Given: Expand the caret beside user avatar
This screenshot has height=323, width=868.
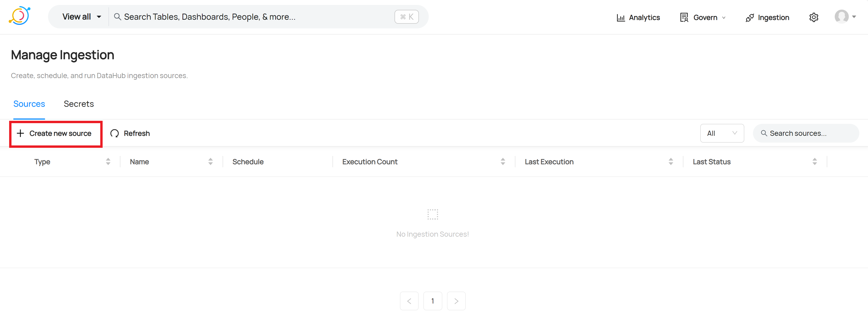Looking at the screenshot, I should 854,17.
